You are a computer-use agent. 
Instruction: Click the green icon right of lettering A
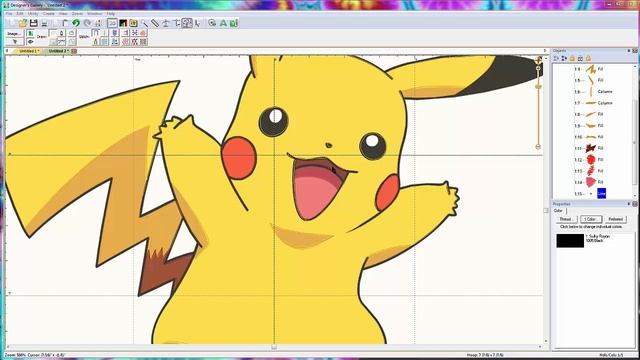click(233, 23)
